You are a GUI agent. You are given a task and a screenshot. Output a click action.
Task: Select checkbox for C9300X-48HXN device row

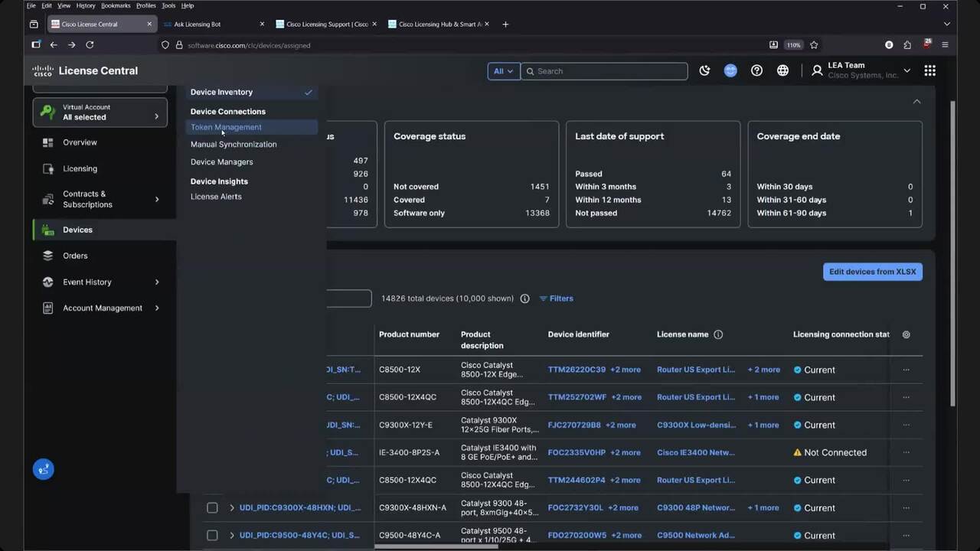point(212,507)
